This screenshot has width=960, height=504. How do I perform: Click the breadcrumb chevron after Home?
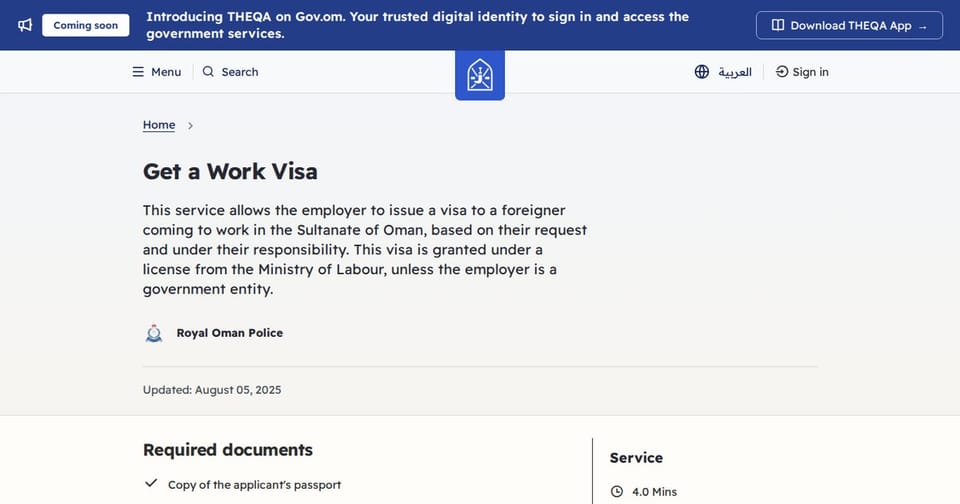(x=190, y=126)
